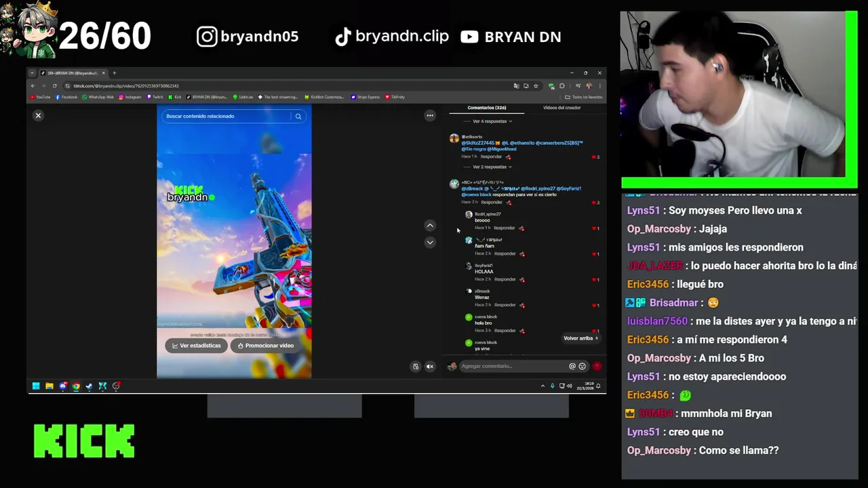
Task: Open the Kick bookmark
Action: (x=175, y=97)
